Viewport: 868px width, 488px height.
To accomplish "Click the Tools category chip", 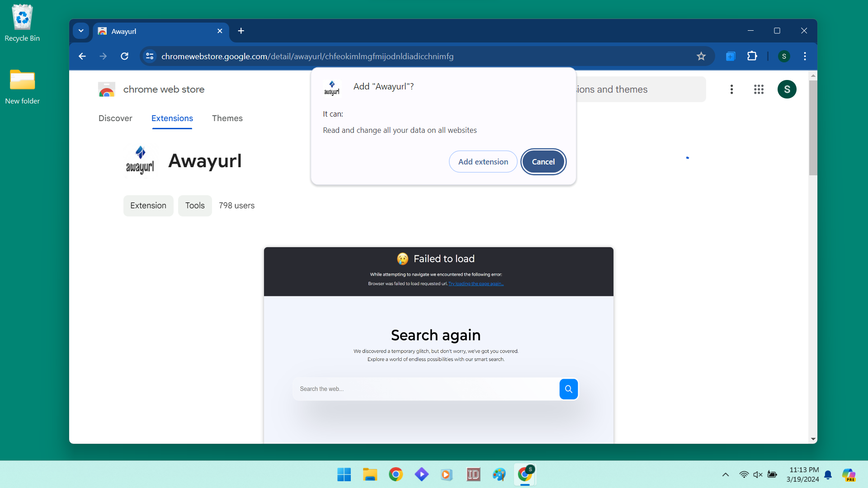I will [195, 206].
